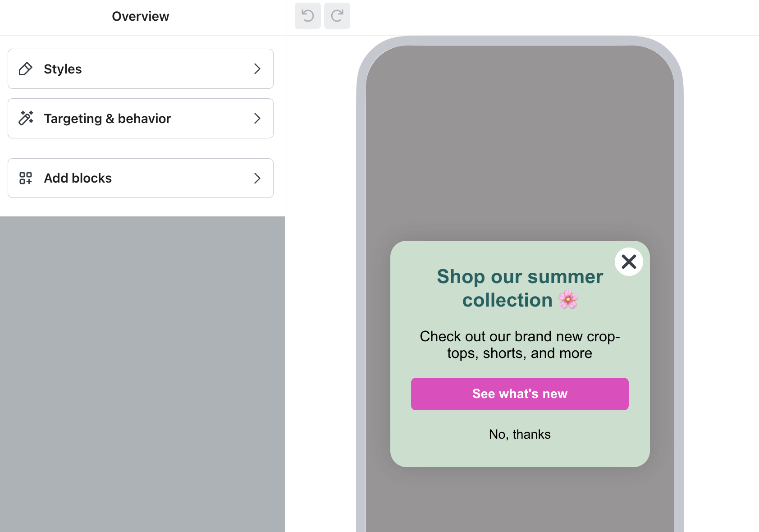Click the Redo arrow icon
Screen dimensions: 759x532
(x=337, y=16)
